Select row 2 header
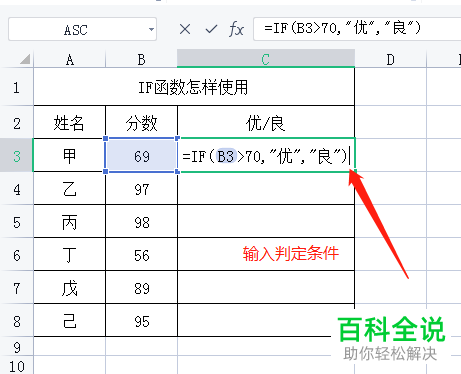Screen dimensions: 461x374 pos(17,122)
